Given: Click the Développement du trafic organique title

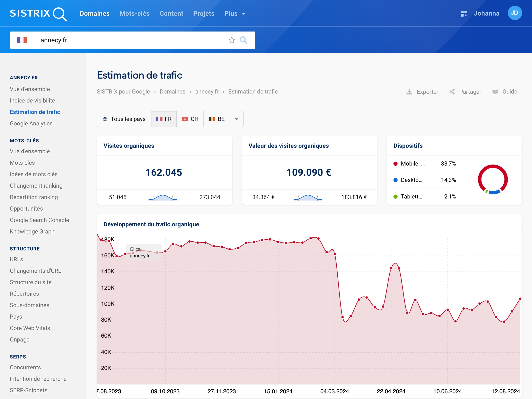Looking at the screenshot, I should click(151, 224).
